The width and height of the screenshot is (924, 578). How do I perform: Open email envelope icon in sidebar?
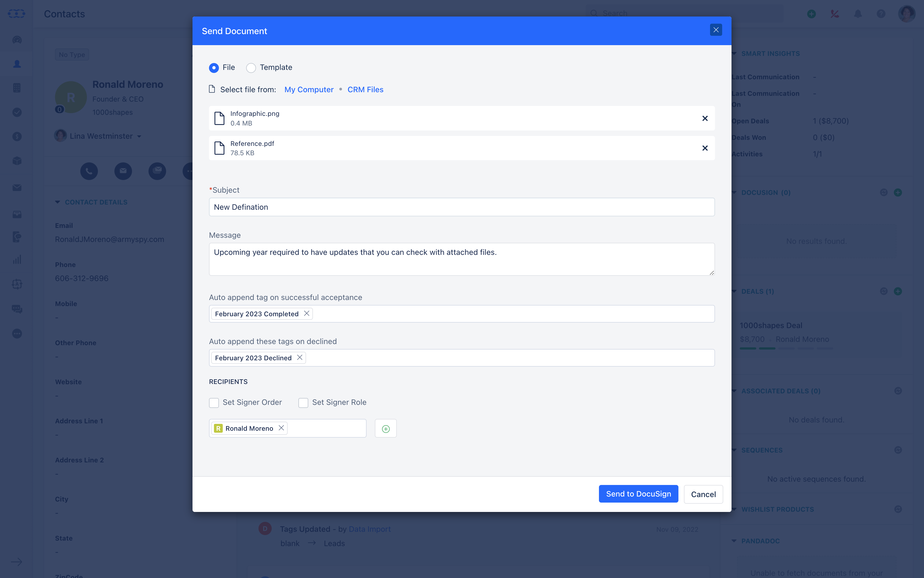[17, 188]
